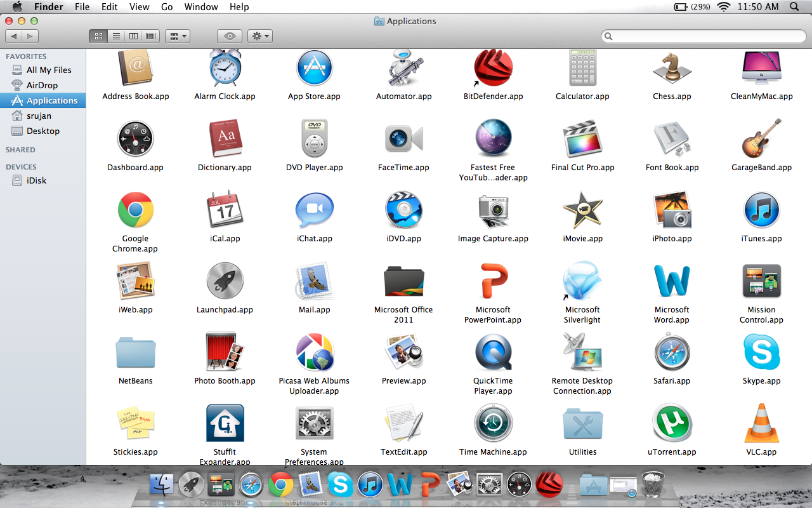This screenshot has height=508, width=812.
Task: Open the item arrangement dropdown
Action: [178, 36]
